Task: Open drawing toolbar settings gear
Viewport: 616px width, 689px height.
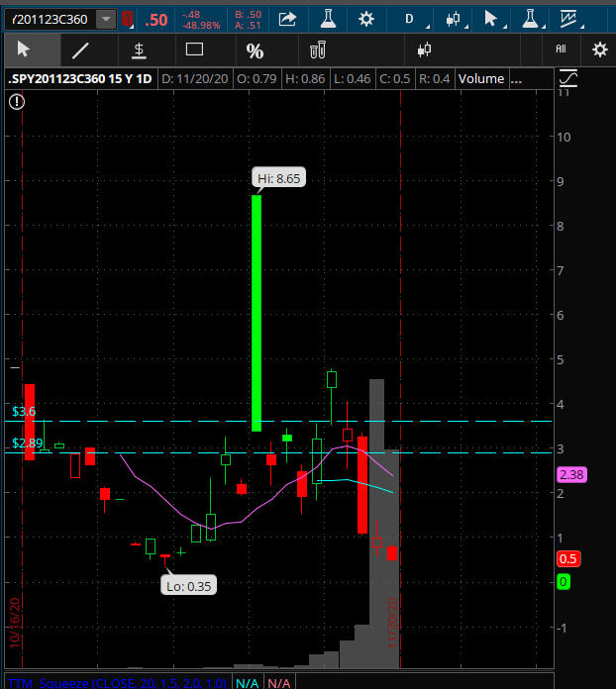Action: pyautogui.click(x=599, y=49)
